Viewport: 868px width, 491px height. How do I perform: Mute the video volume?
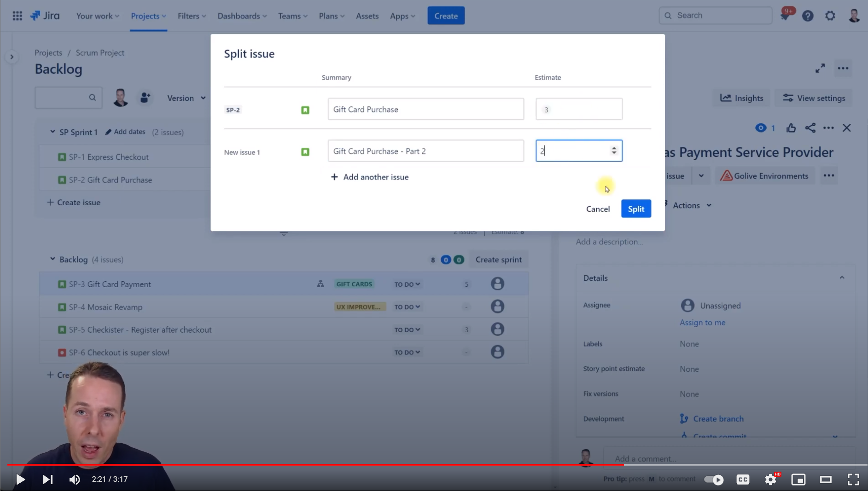pos(75,479)
